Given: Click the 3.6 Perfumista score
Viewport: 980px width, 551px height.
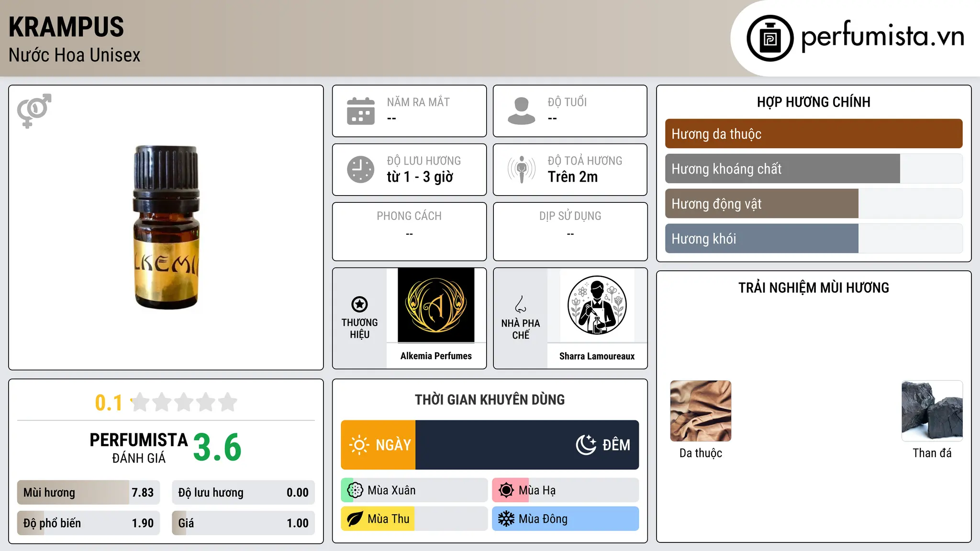Looking at the screenshot, I should pos(217,447).
